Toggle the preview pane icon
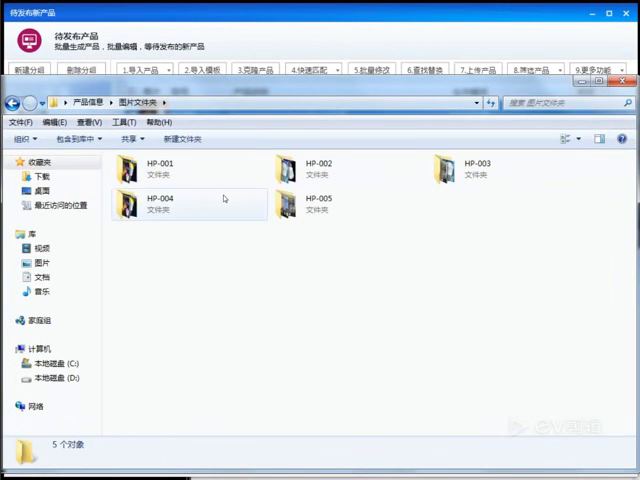Screen dimensions: 640x480 pos(600,139)
